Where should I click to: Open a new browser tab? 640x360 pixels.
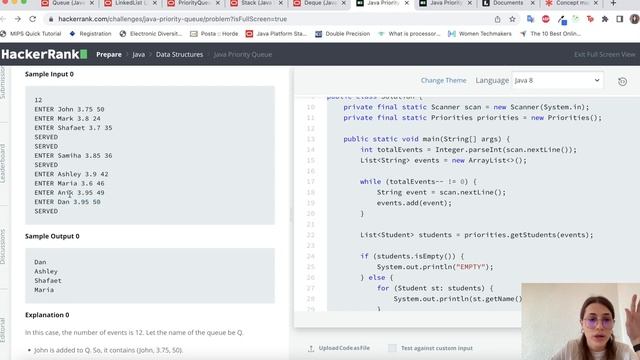[x=613, y=3]
